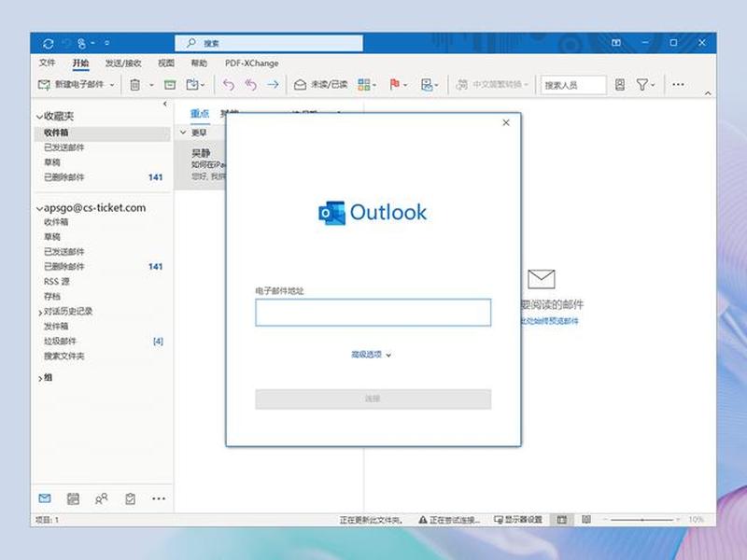The image size is (747, 560).
Task: Open Filter Email dropdown arrow
Action: 653,85
